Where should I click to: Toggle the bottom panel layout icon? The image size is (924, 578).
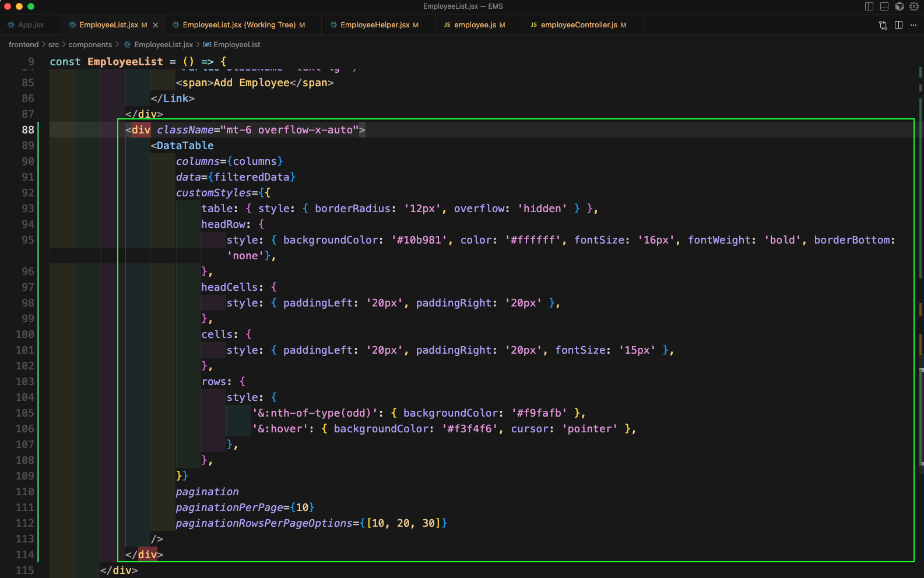pyautogui.click(x=884, y=6)
